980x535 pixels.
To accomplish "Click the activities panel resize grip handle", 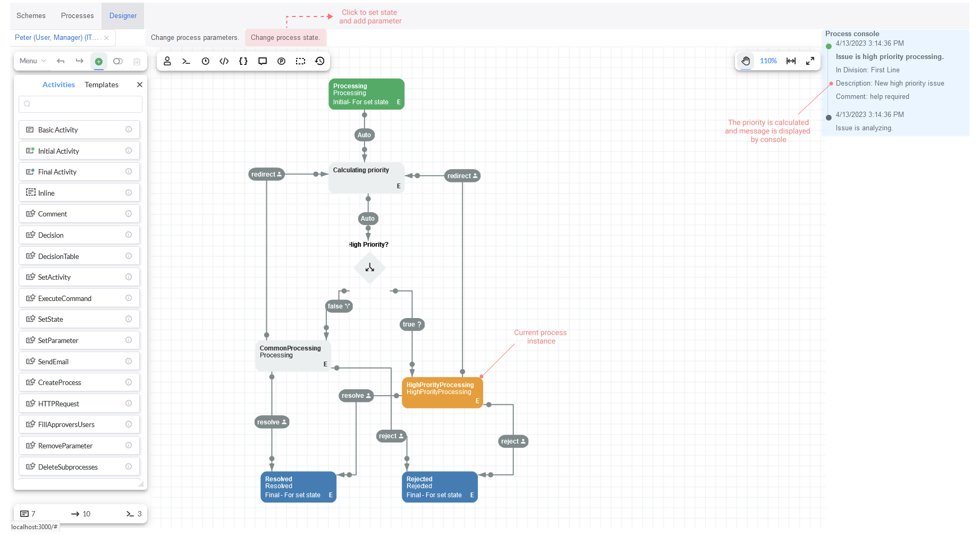I will point(141,484).
